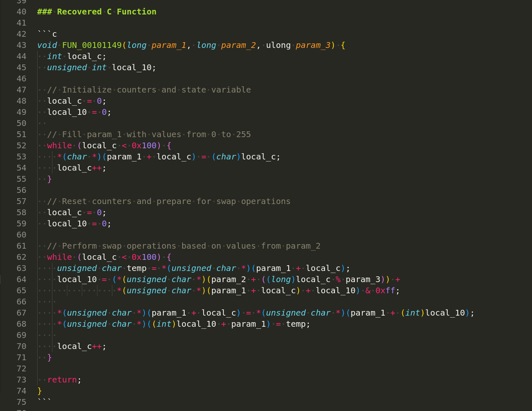
Task: Select "param_2" in the function signature
Action: pos(238,45)
